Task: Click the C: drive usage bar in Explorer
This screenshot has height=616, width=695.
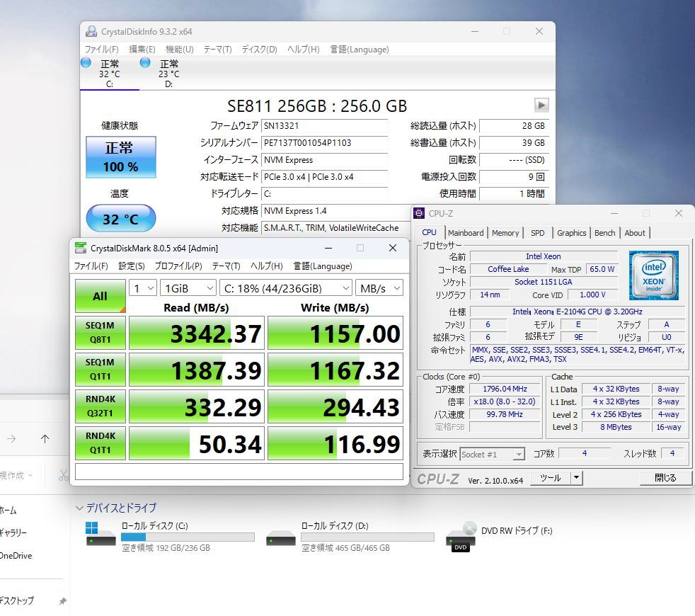Action: pos(188,537)
